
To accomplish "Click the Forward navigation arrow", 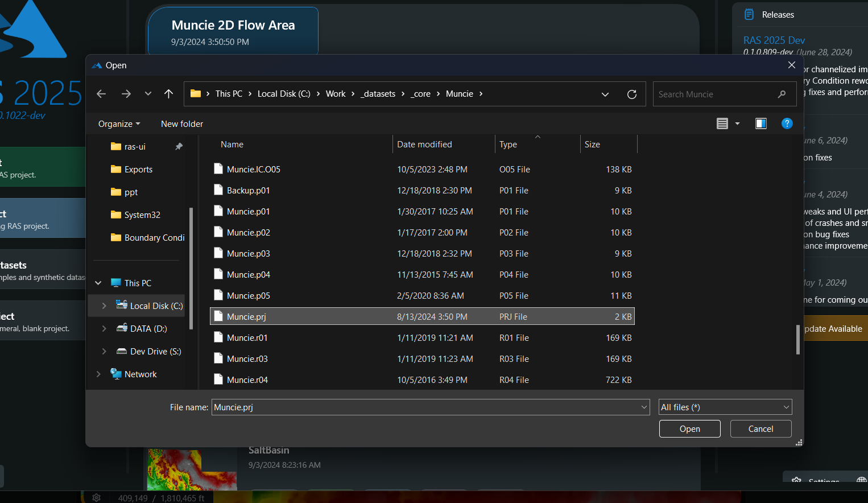I will (126, 94).
